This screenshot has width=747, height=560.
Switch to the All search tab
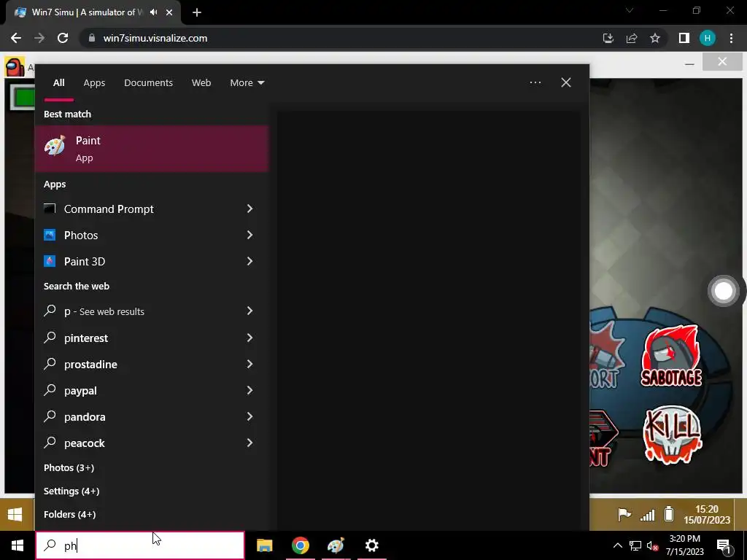58,83
